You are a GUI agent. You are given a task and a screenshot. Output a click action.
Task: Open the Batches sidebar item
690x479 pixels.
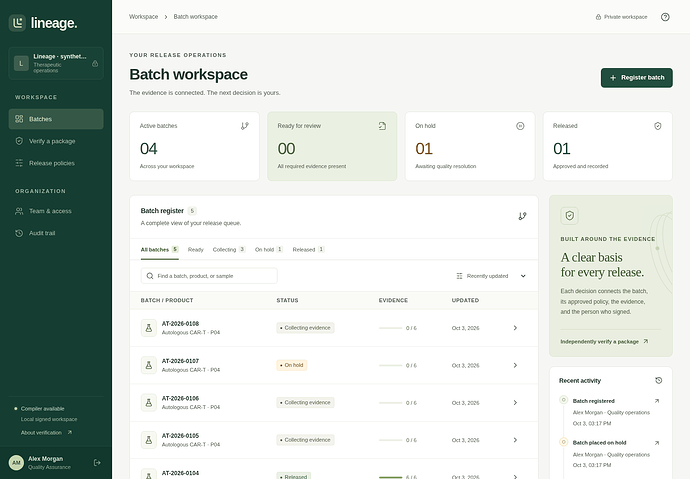[x=56, y=119]
